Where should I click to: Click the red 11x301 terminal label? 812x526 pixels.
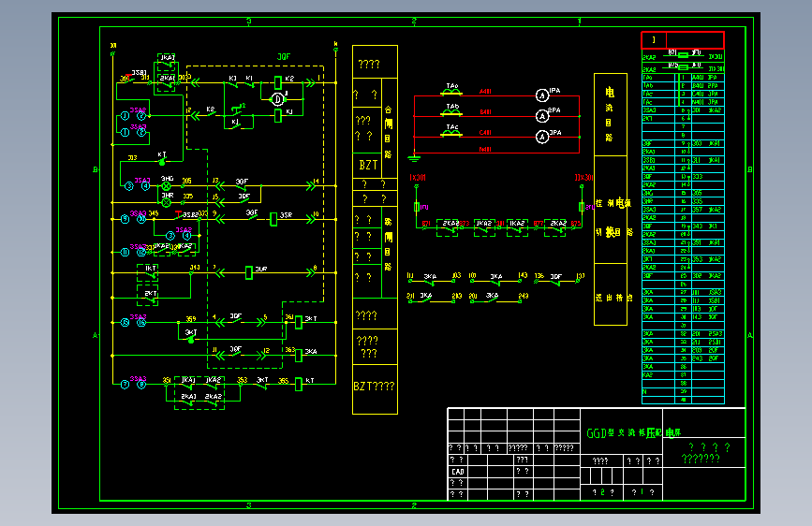coord(583,178)
